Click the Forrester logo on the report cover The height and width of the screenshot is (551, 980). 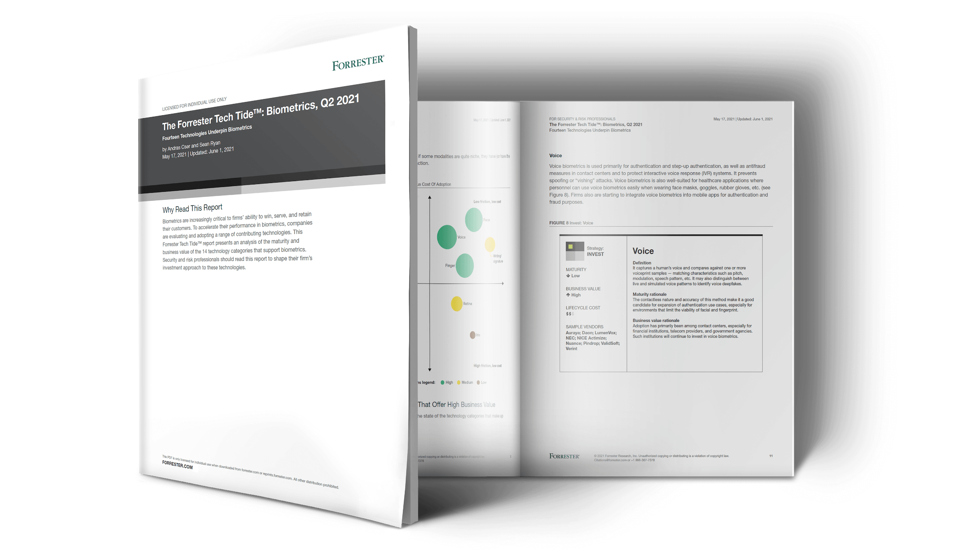[358, 63]
